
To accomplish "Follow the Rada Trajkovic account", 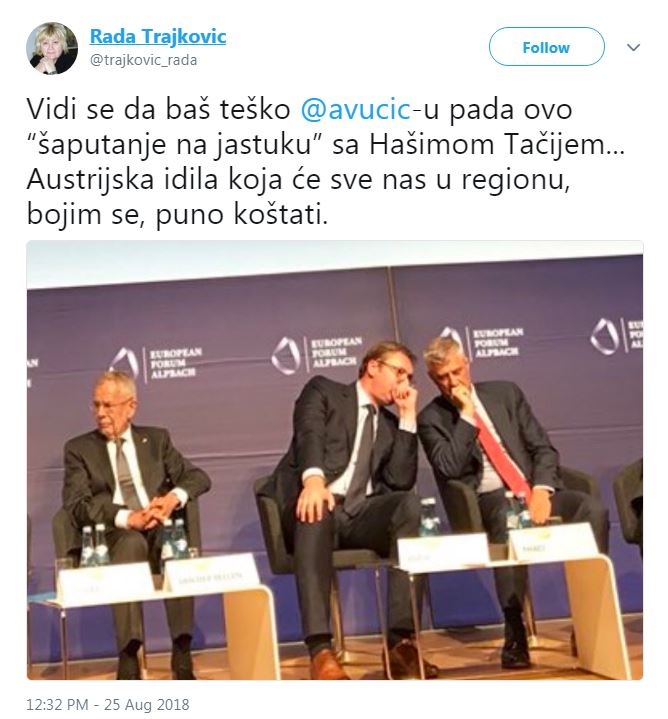I will pos(547,47).
